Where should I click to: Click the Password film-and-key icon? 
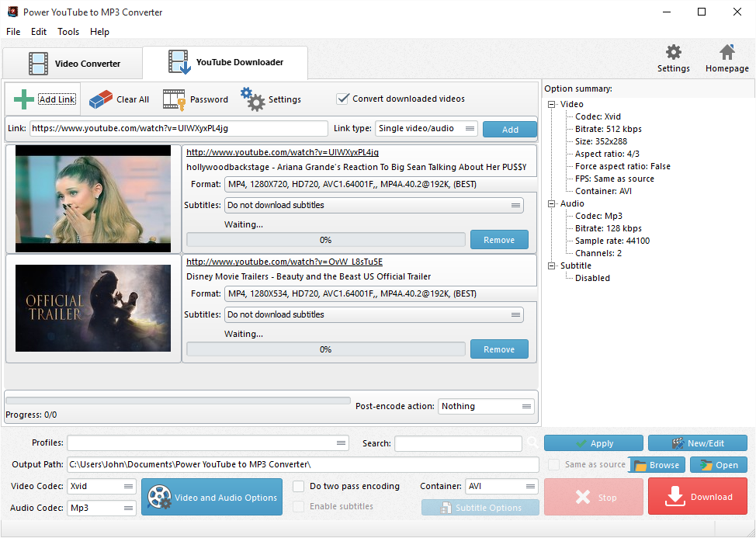coord(174,100)
